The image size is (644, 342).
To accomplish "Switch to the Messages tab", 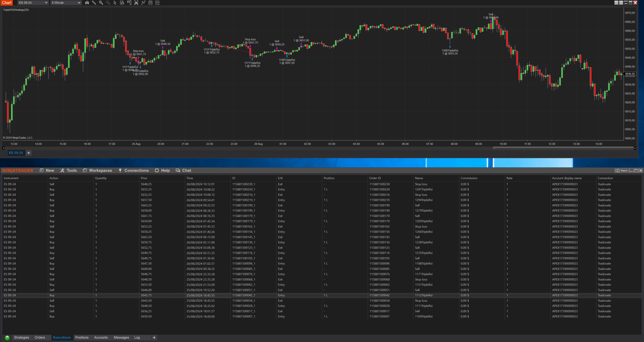I will [x=121, y=338].
